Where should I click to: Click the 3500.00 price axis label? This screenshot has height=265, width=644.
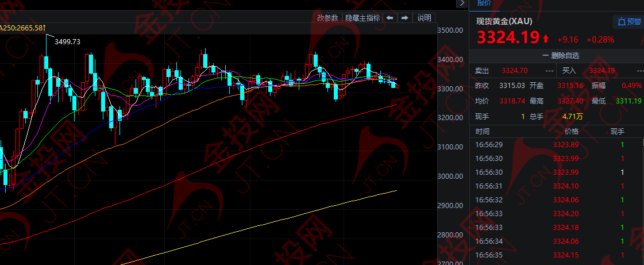(x=450, y=30)
